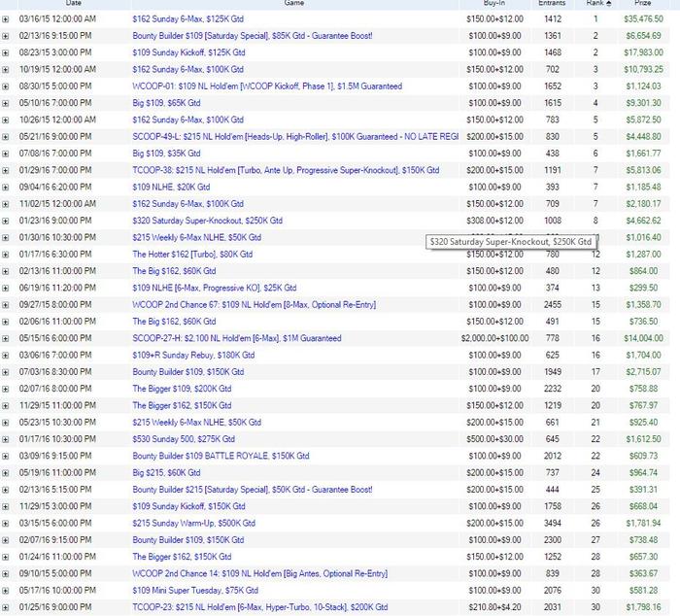The image size is (680, 616).
Task: Open Bounty Builder $215 Saturday Special link
Action: click(x=253, y=490)
